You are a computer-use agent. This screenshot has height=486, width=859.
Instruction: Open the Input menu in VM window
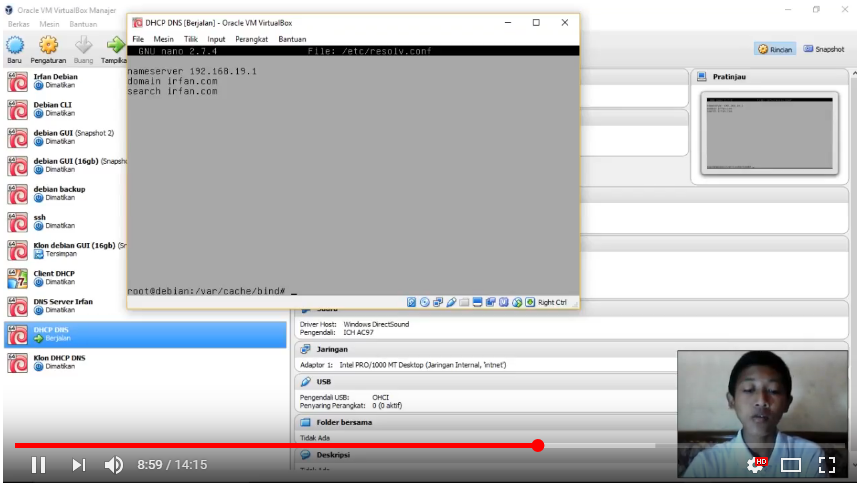(216, 39)
